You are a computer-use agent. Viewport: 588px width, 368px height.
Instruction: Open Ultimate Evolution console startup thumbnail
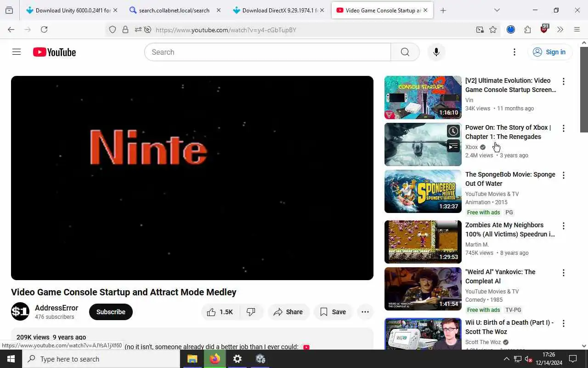(423, 98)
